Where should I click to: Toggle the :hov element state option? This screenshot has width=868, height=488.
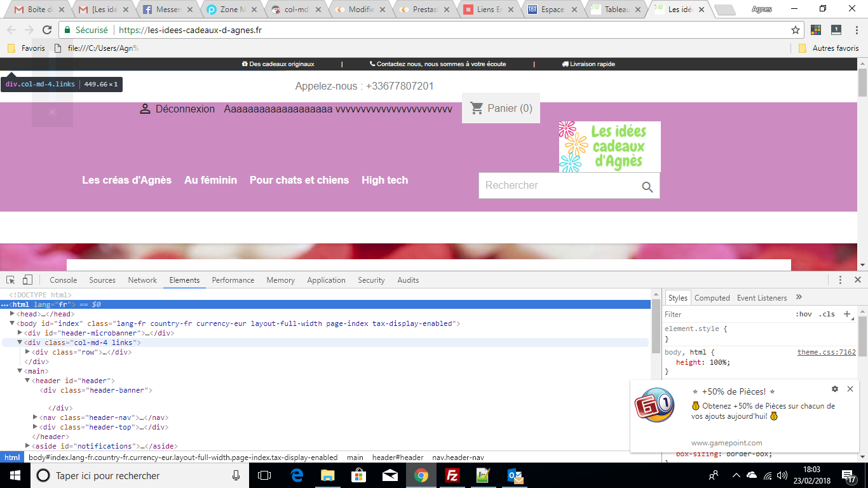tap(804, 314)
